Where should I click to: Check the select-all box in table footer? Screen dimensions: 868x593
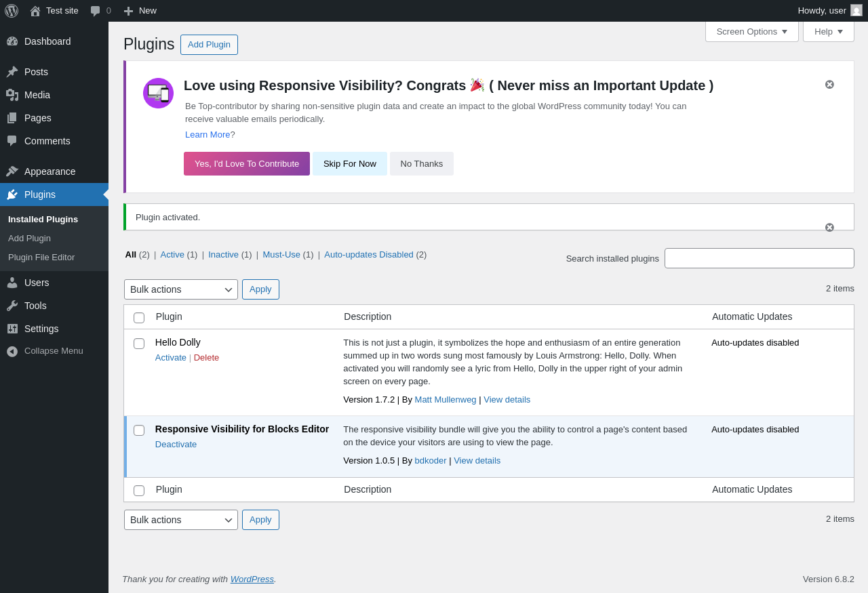coord(139,491)
